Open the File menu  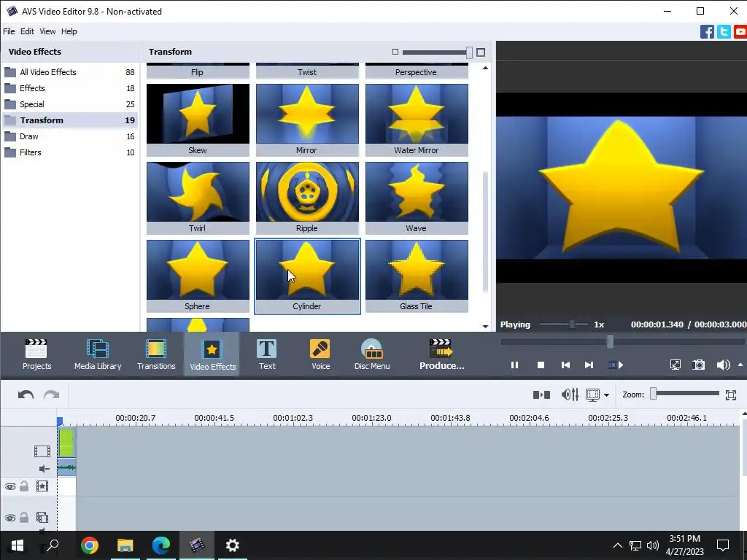pyautogui.click(x=9, y=31)
